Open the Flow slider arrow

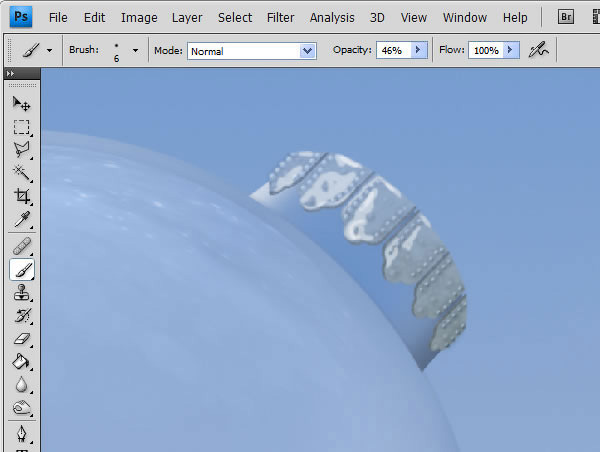click(x=510, y=50)
